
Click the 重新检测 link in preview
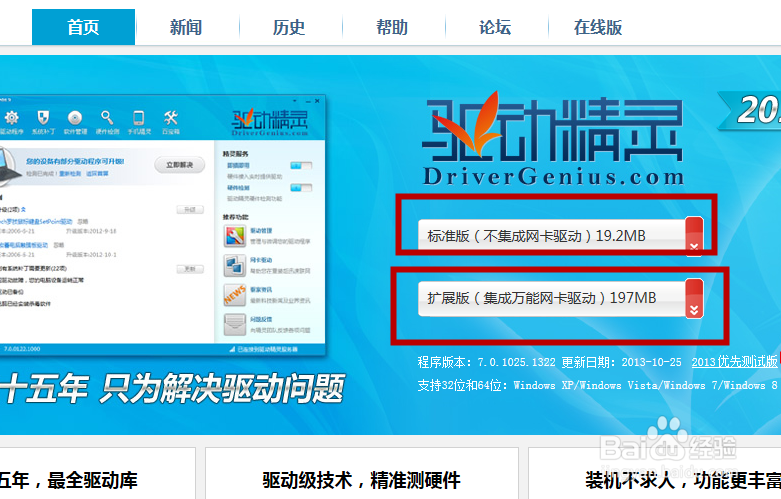point(70,174)
